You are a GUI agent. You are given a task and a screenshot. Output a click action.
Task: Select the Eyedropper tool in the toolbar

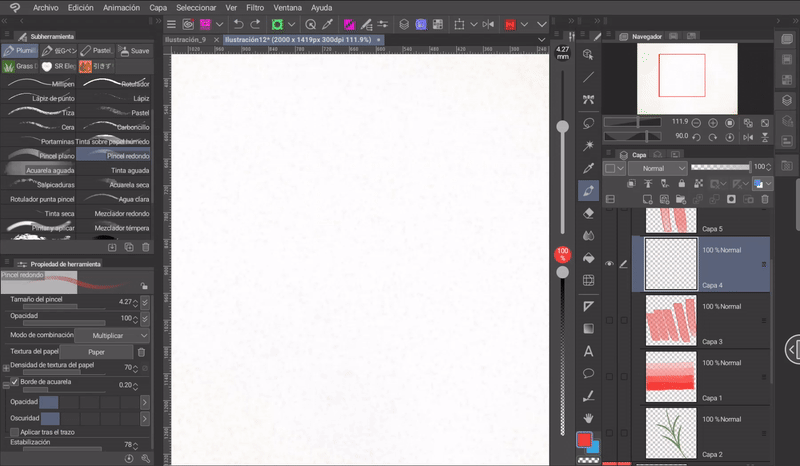589,167
